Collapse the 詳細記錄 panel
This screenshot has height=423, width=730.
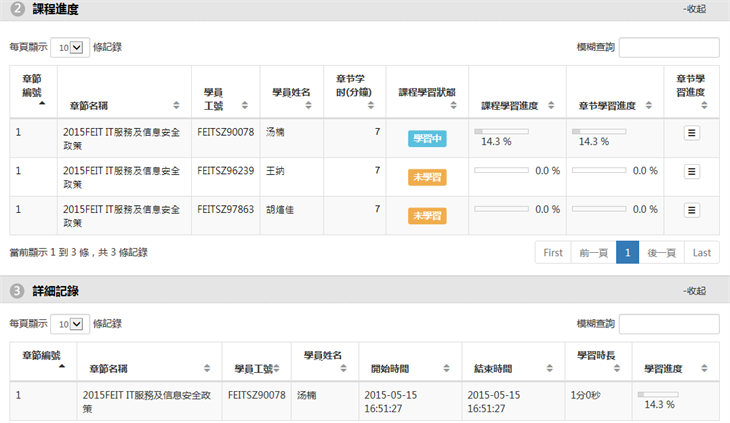695,291
